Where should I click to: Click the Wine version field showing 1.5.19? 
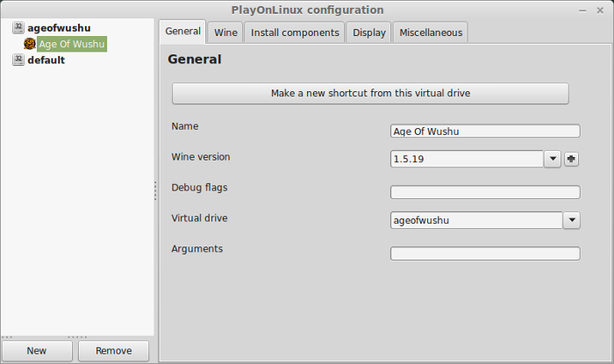467,159
